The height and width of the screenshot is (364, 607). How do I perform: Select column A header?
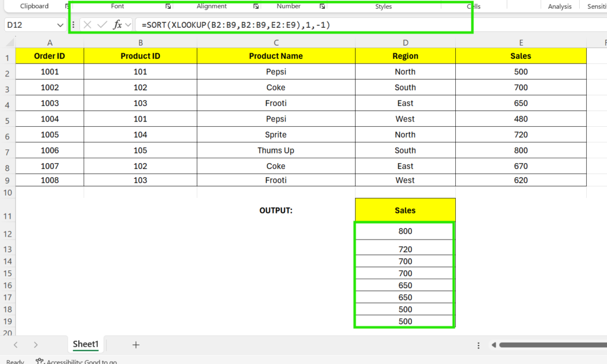tap(50, 43)
